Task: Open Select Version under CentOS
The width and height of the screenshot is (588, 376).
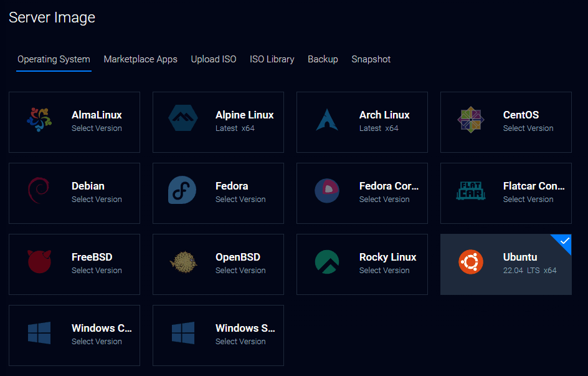Action: pos(528,128)
